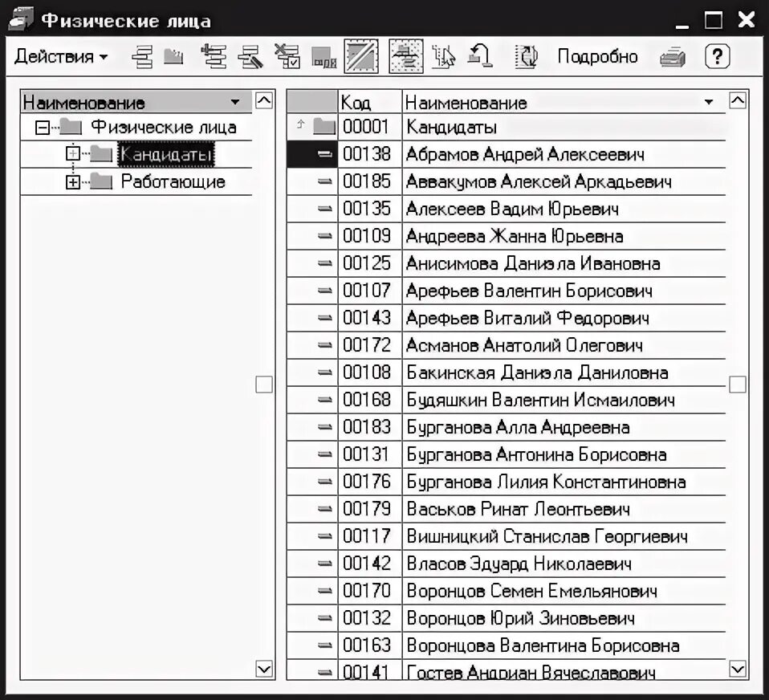
Task: Click the New group folder toolbar icon
Action: (x=173, y=57)
